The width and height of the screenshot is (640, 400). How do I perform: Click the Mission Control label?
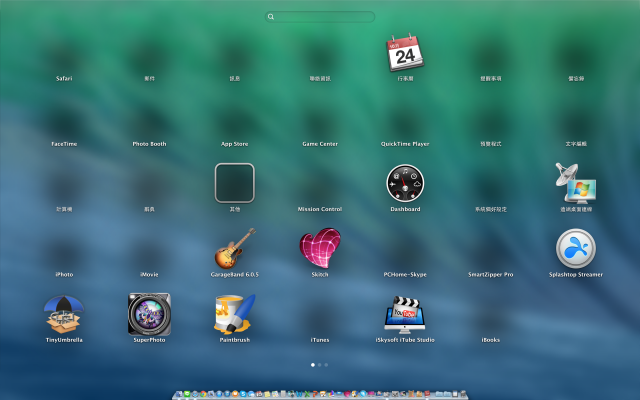pos(320,209)
